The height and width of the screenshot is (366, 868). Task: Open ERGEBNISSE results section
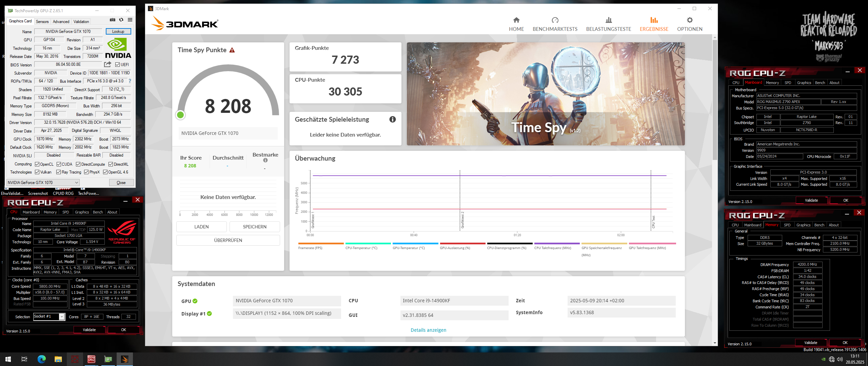pos(654,24)
